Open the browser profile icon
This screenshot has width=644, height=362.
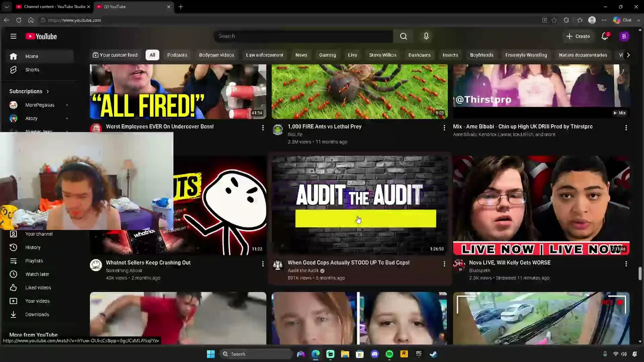click(x=592, y=20)
